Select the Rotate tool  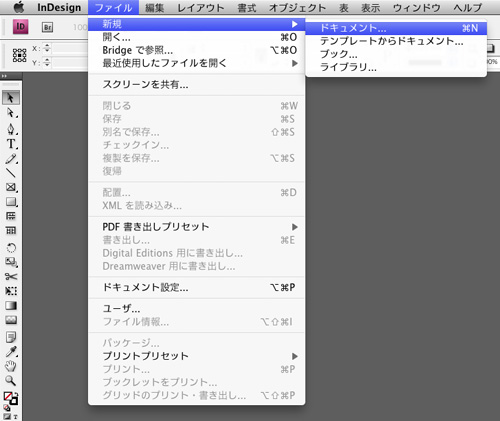click(11, 248)
